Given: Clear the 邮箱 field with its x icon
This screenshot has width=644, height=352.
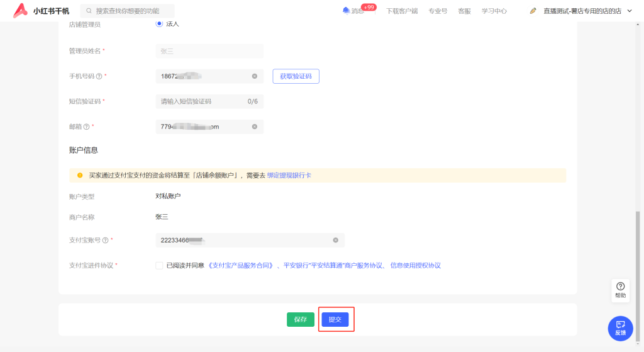Looking at the screenshot, I should point(255,127).
